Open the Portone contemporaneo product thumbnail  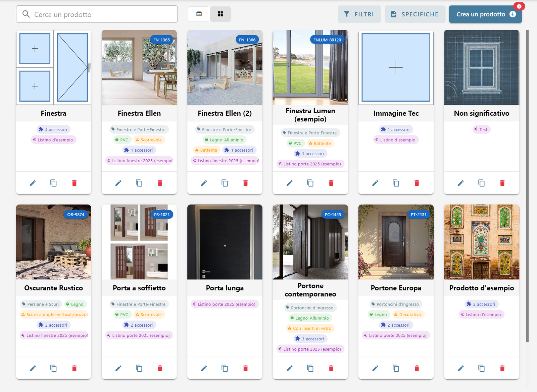coord(310,242)
